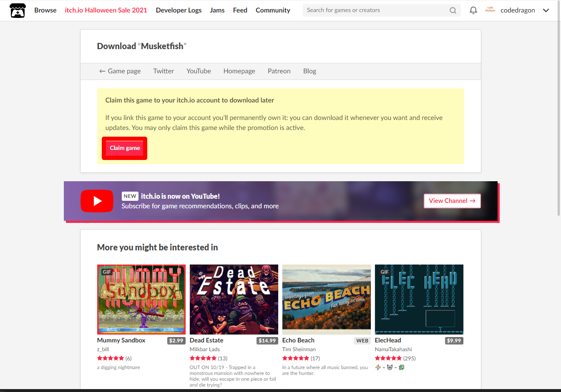Open itch.io Halloween Sale 2021 link
The width and height of the screenshot is (561, 392).
(x=106, y=10)
